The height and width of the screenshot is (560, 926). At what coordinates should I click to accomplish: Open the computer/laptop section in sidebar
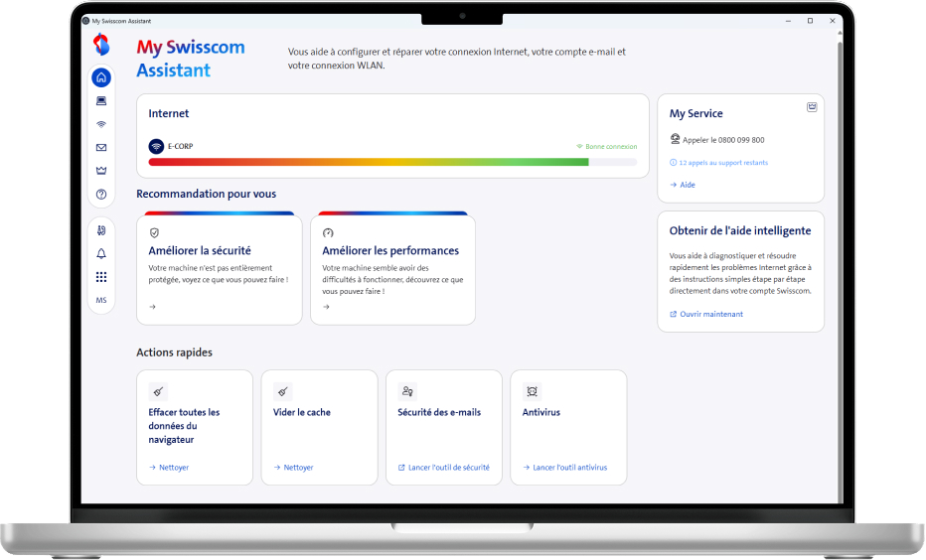101,101
